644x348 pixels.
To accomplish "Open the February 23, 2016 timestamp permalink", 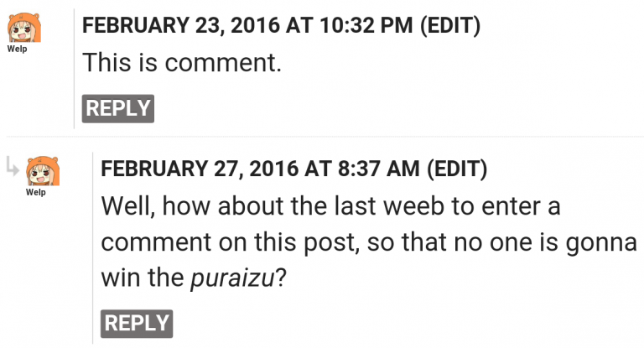I will point(247,25).
